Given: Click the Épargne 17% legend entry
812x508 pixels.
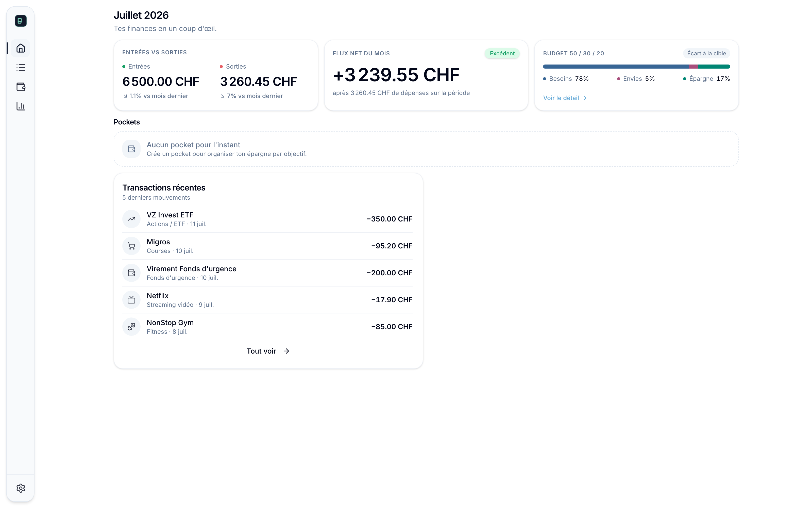Looking at the screenshot, I should pos(707,79).
